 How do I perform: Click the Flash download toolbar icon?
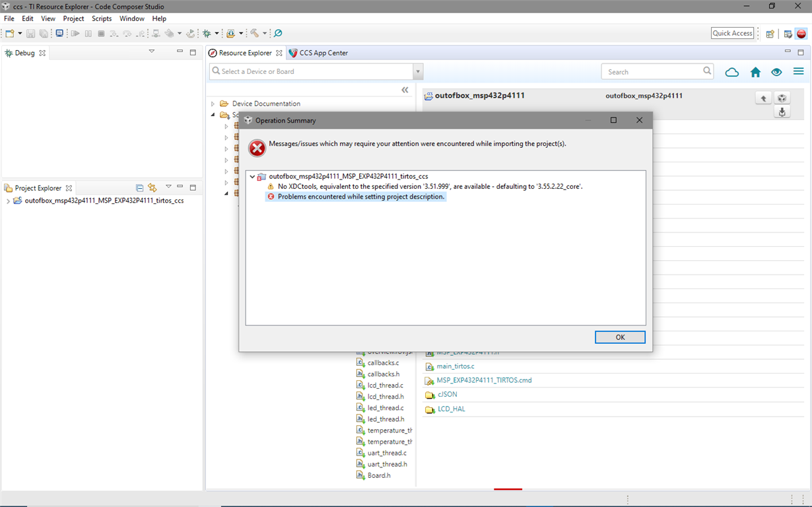coord(230,33)
